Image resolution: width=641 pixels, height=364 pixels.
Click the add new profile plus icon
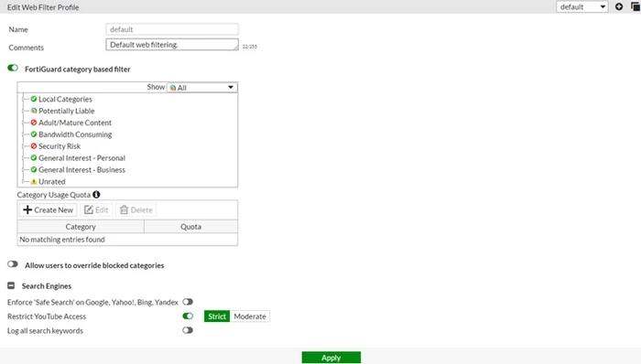click(619, 7)
